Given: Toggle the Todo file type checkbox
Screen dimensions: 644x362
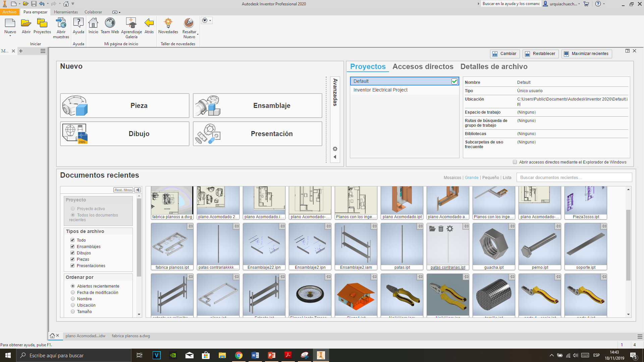Looking at the screenshot, I should click(72, 240).
